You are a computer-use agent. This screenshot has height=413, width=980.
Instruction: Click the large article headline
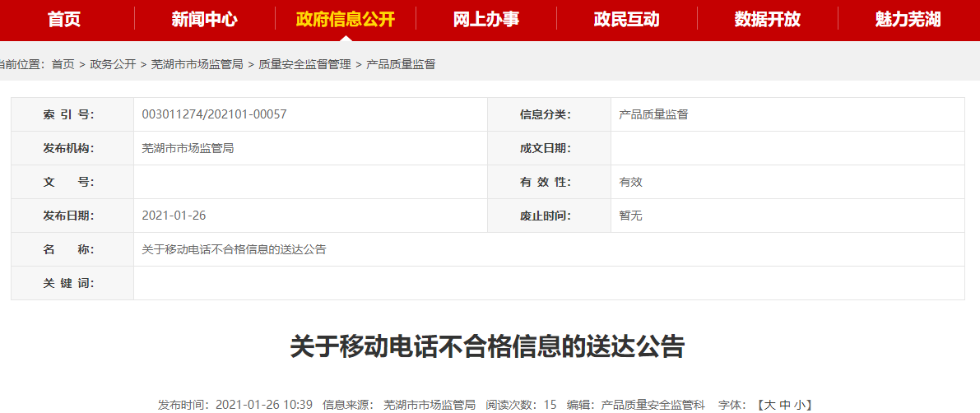(487, 346)
